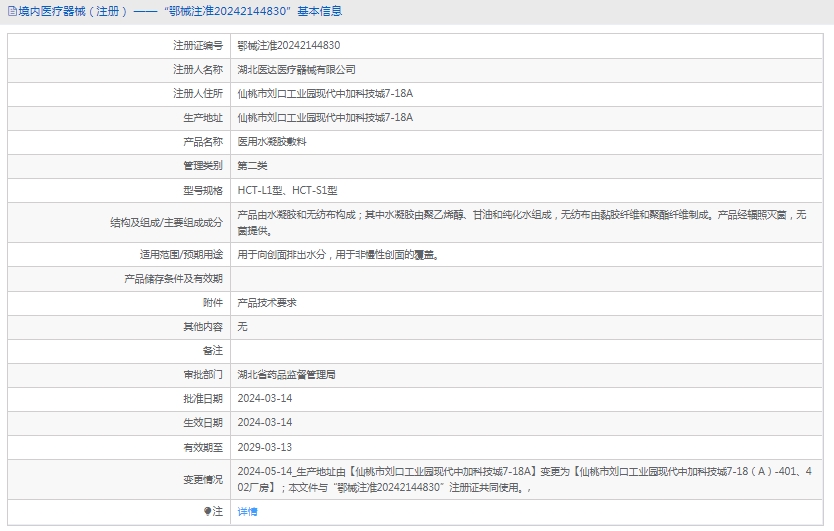Click the expiry date 2029-03-13

click(x=264, y=447)
